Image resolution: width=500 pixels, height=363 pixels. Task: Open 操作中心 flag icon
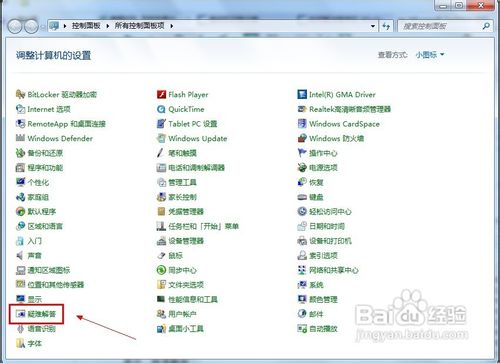302,153
